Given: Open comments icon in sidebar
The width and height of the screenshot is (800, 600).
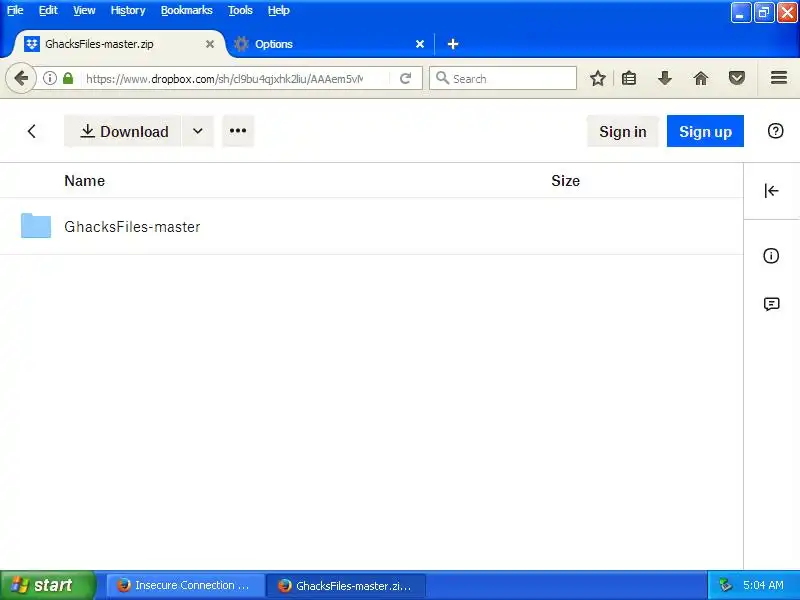Looking at the screenshot, I should 771,304.
